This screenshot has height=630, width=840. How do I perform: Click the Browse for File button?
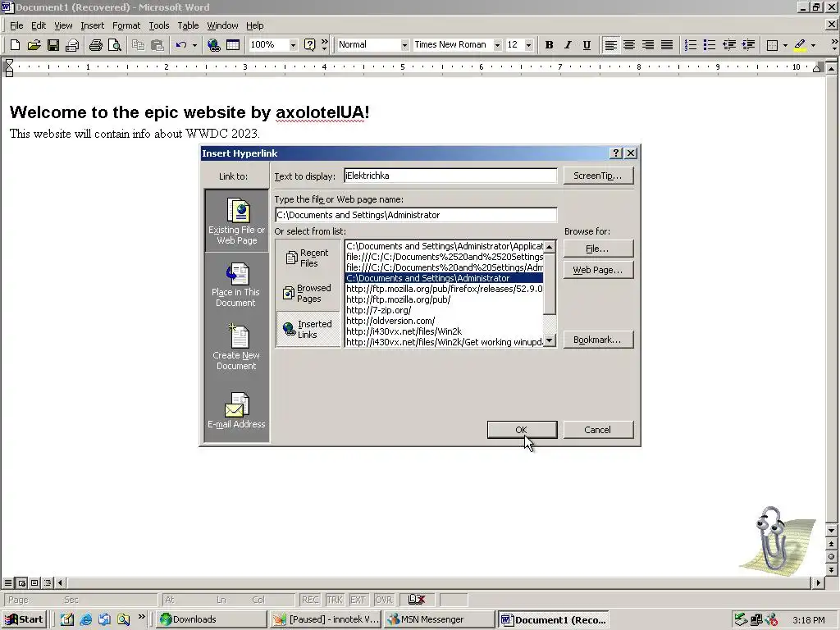(598, 249)
